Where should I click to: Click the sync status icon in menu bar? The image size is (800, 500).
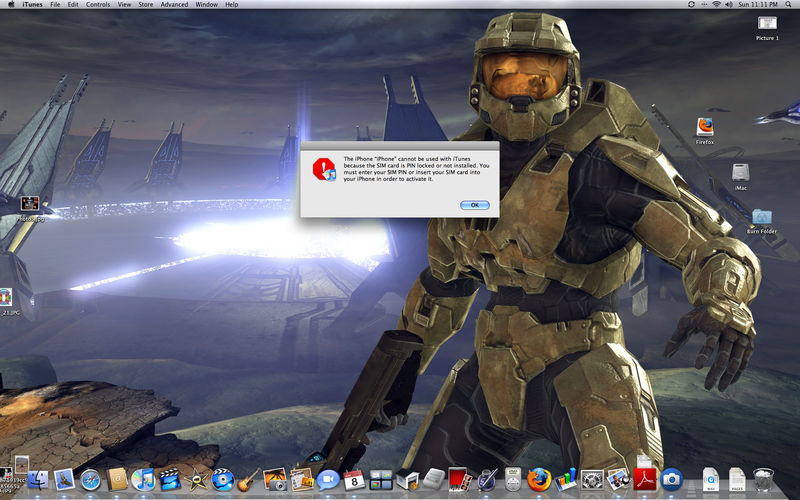691,4
